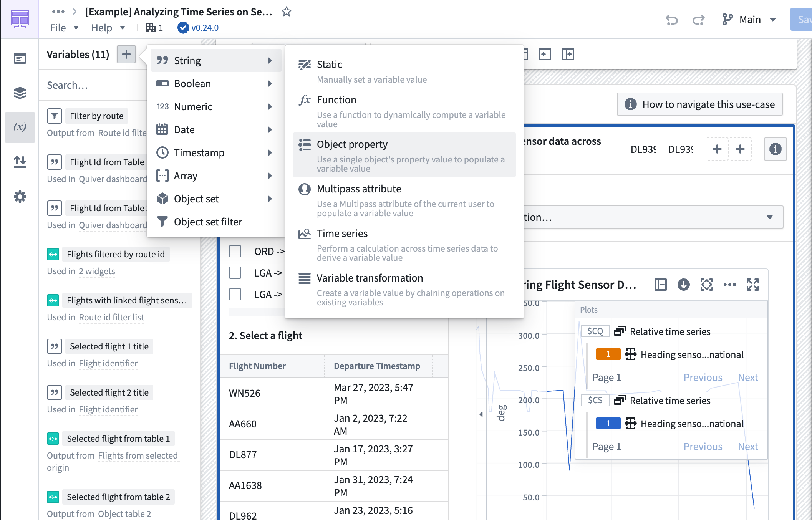
Task: Click the Function variable icon
Action: [x=305, y=99]
